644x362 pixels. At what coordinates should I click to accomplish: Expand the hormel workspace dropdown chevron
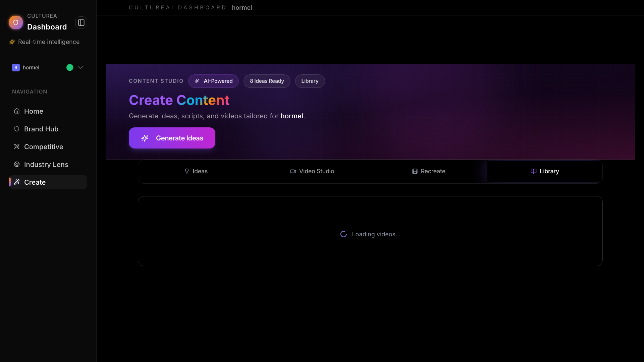80,67
